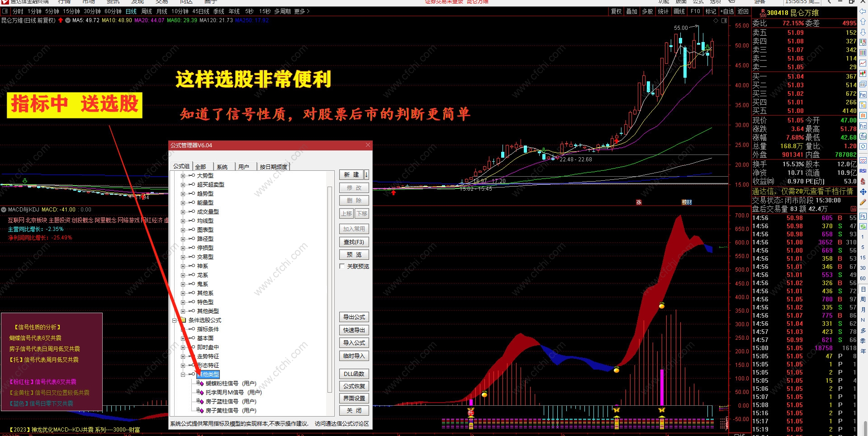This screenshot has width=868, height=436.
Task: Select the 周线 period tab
Action: pos(147,11)
